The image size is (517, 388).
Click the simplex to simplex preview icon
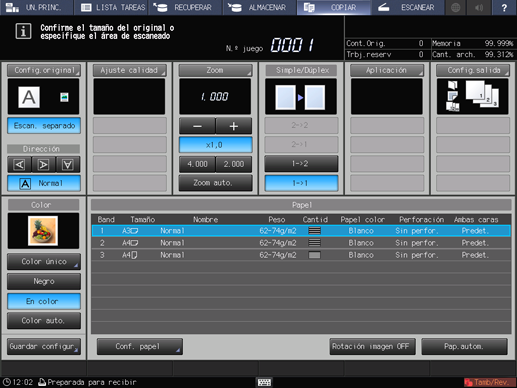300,97
